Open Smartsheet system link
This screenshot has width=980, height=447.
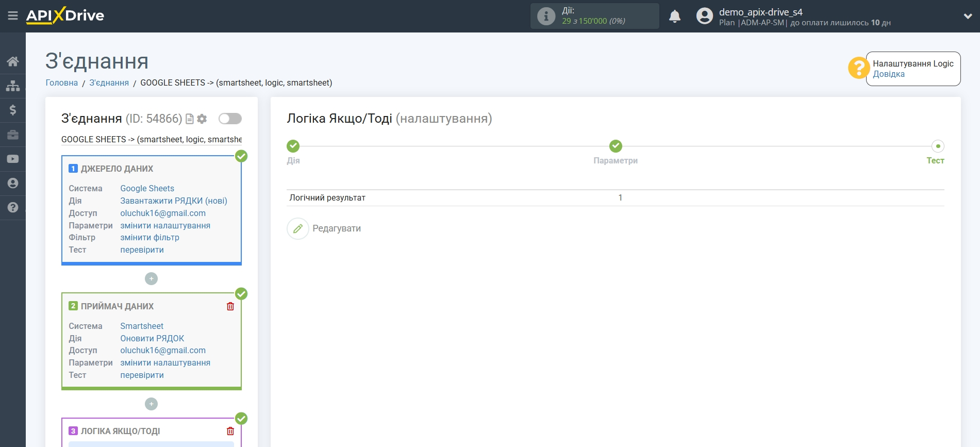click(142, 326)
